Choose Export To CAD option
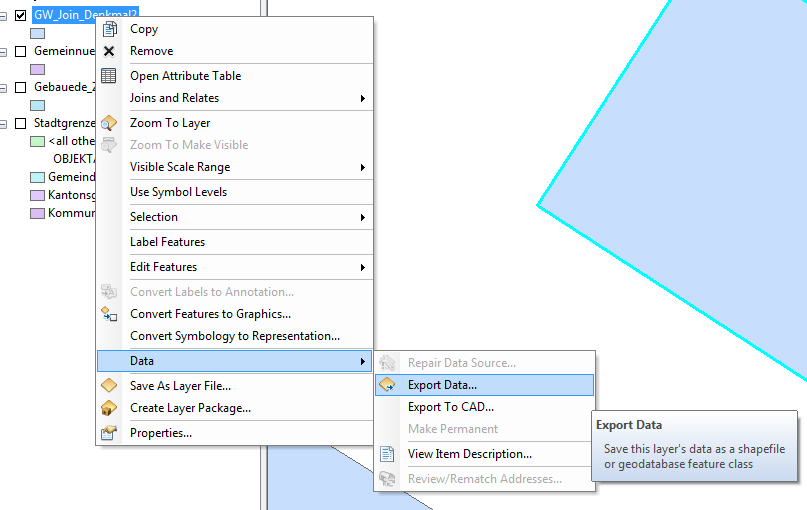The image size is (807, 510). click(x=450, y=407)
